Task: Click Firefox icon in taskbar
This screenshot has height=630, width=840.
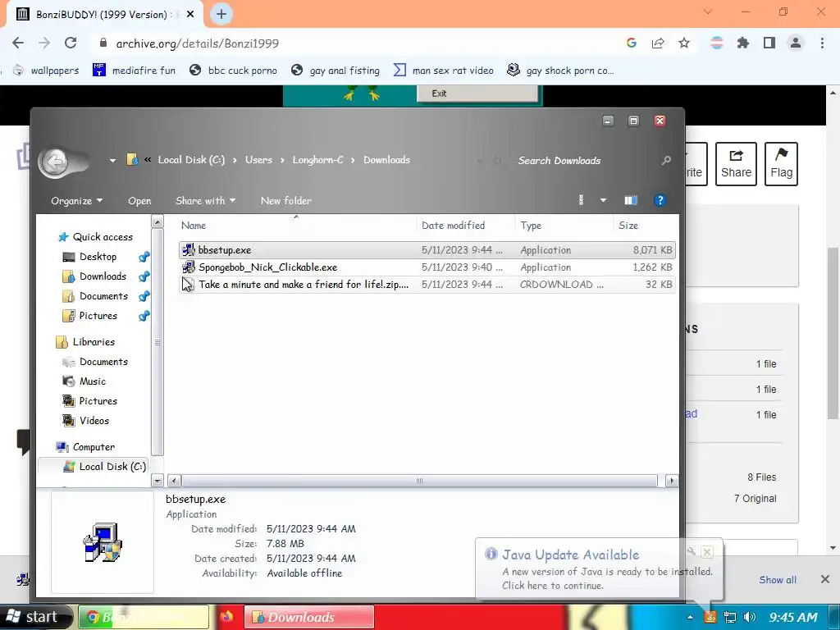Action: (x=226, y=617)
